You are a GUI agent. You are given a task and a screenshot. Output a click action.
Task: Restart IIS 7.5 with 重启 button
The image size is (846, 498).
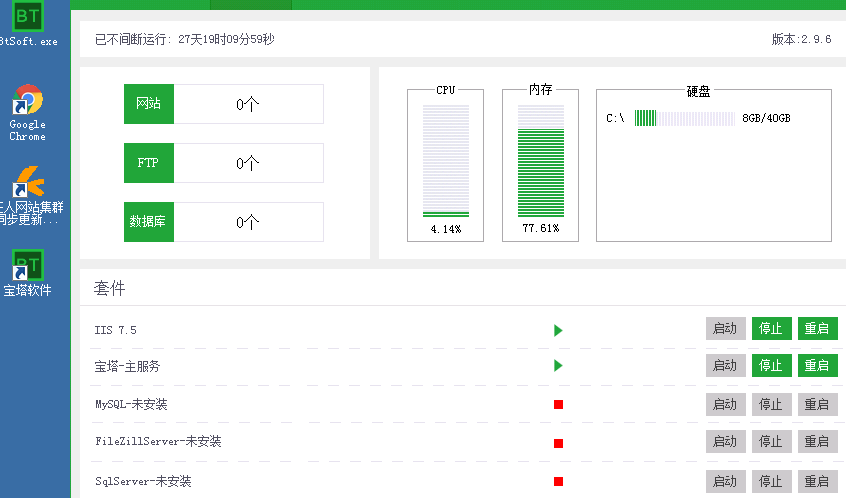click(x=817, y=329)
